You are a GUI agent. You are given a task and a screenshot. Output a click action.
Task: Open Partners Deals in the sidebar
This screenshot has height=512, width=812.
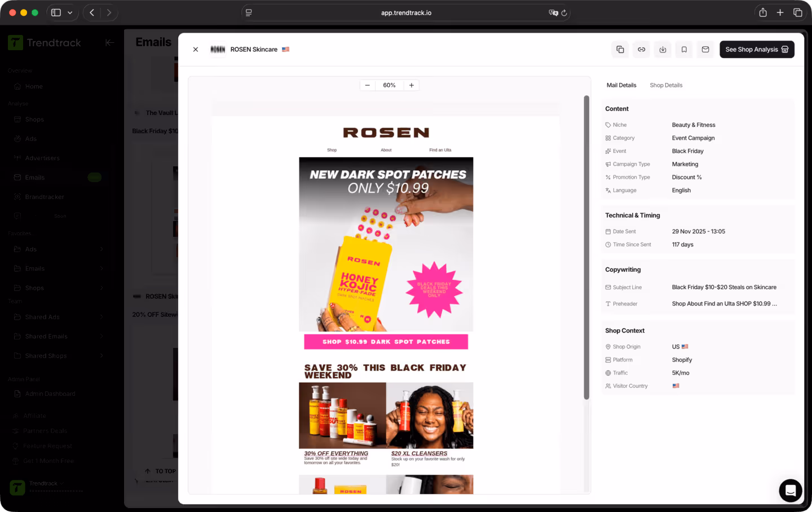click(x=45, y=431)
